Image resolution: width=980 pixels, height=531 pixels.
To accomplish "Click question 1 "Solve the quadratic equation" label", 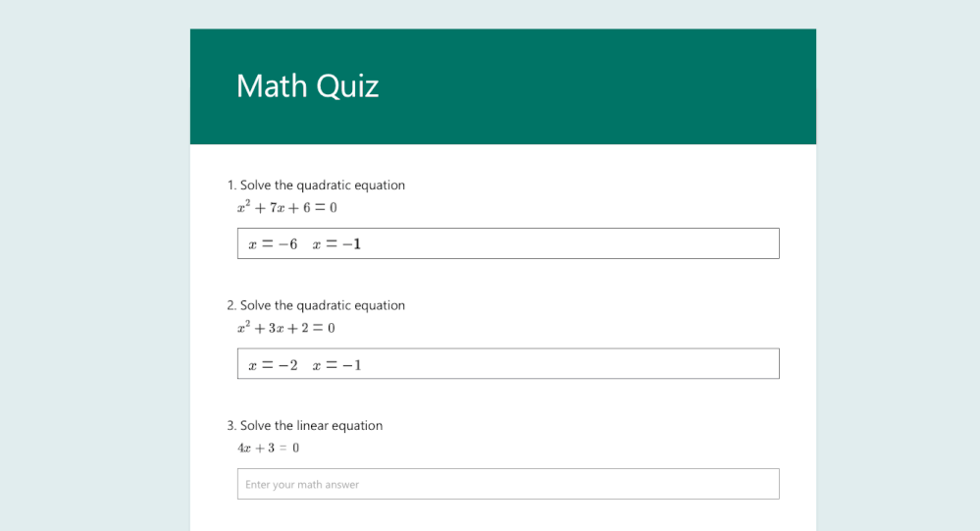I will [322, 186].
